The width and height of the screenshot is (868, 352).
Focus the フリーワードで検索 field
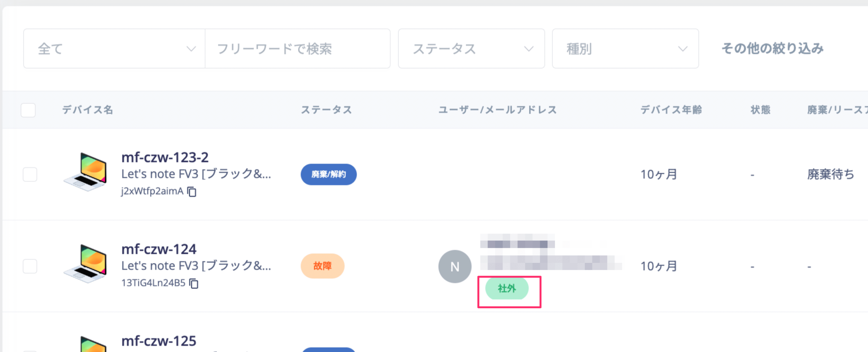(x=297, y=49)
